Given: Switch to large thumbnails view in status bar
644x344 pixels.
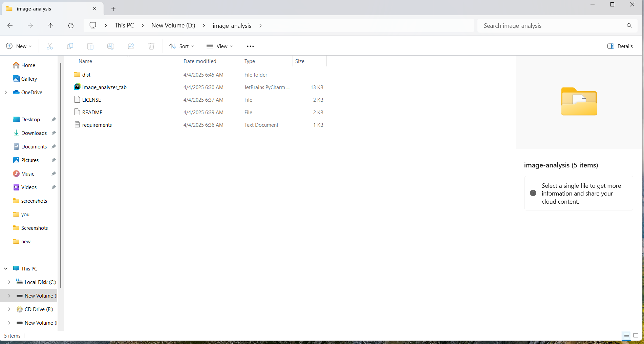Looking at the screenshot, I should tap(636, 336).
